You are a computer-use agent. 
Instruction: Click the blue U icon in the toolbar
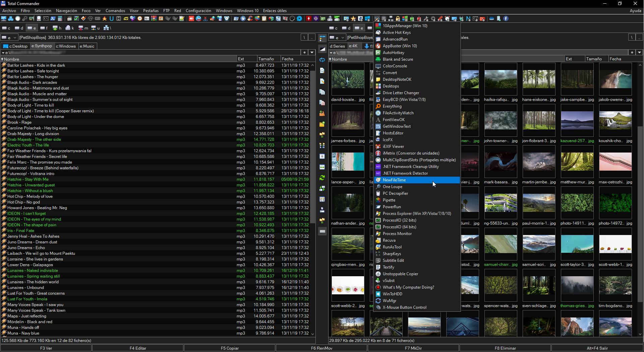coord(112,19)
